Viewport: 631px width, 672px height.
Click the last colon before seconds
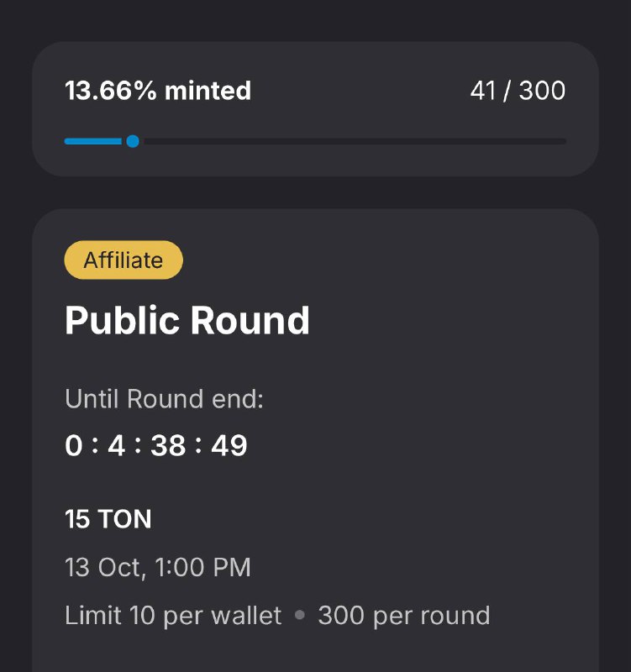coord(199,446)
